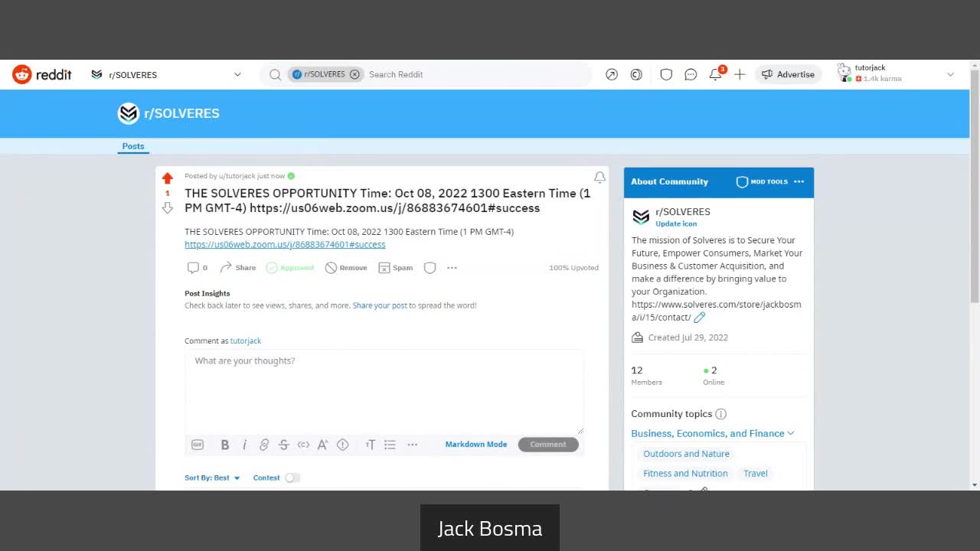Open the post comments count icon
The image size is (980, 551).
tap(198, 268)
